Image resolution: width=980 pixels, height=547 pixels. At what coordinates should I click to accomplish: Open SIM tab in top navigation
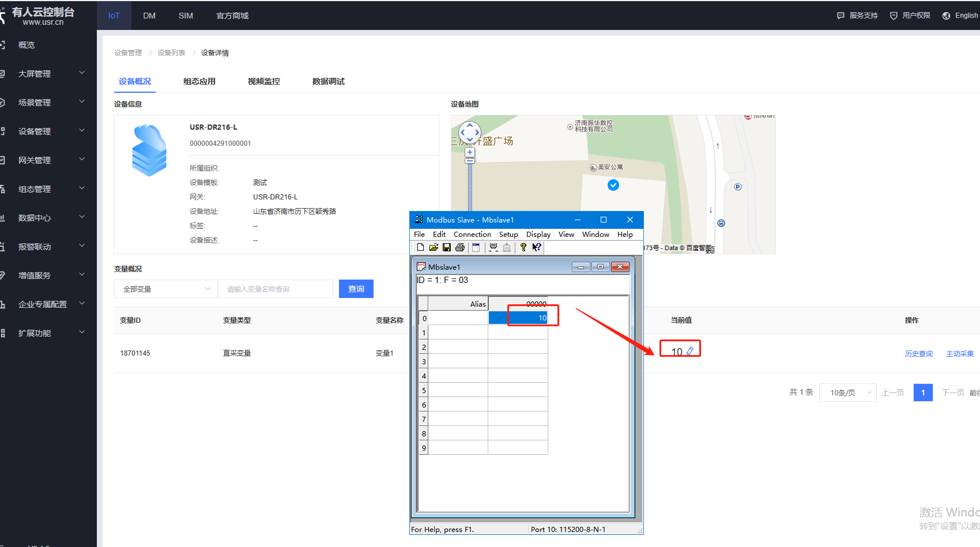click(x=186, y=16)
